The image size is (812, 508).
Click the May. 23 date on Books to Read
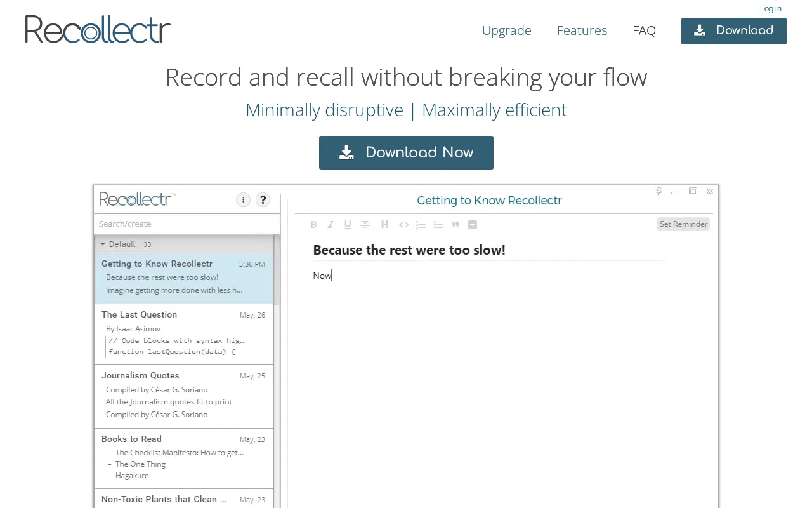click(252, 439)
